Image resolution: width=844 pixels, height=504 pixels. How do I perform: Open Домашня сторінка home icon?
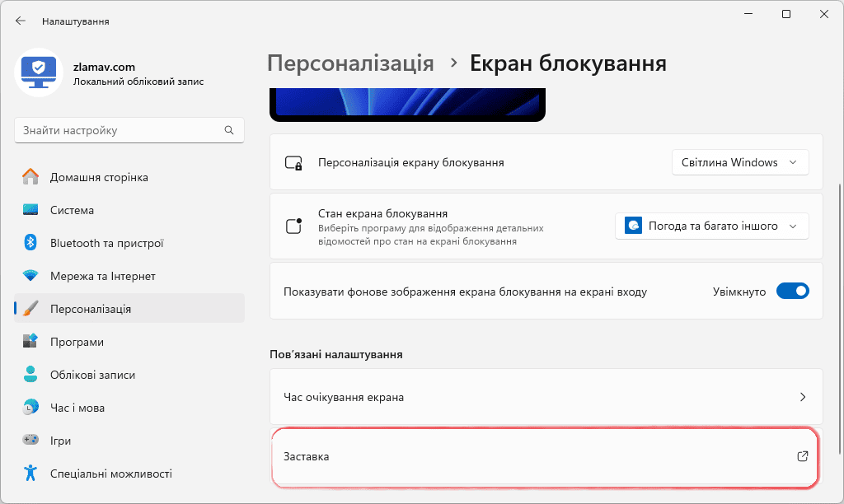coord(30,177)
